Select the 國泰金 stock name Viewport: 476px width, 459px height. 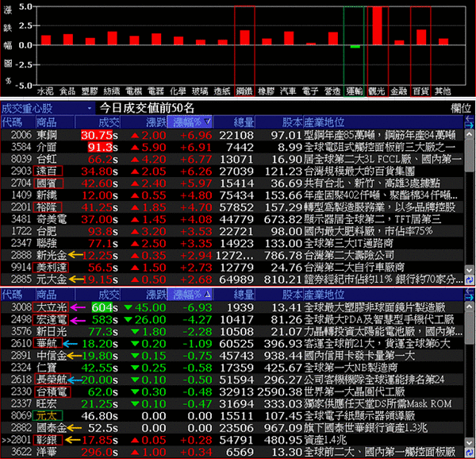[x=52, y=428]
